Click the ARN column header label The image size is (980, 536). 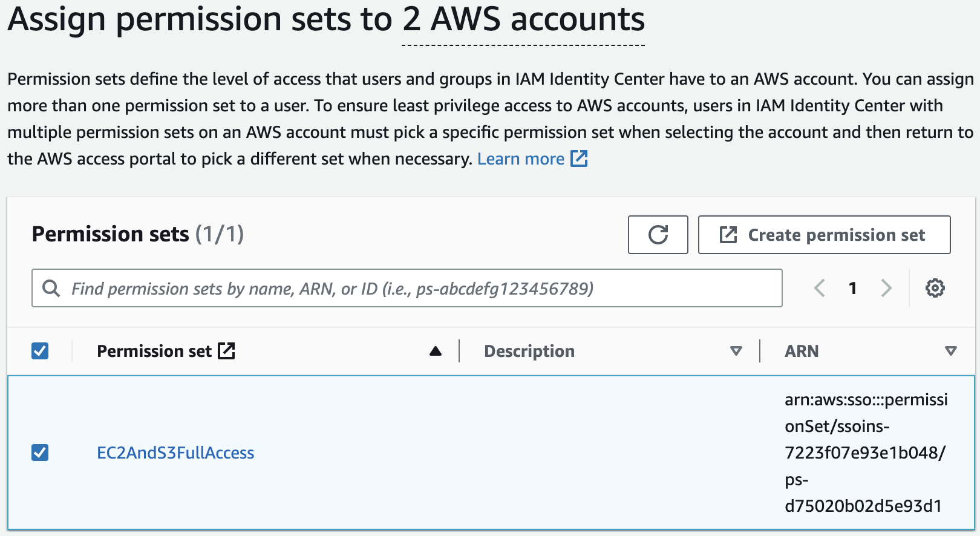click(802, 351)
